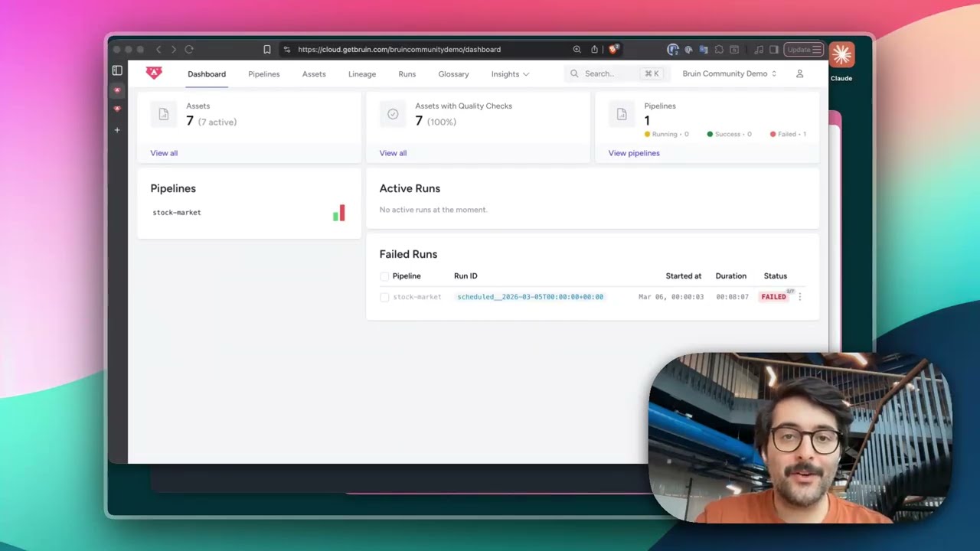Click the 00:08:07 duration value
This screenshot has height=551, width=980.
732,297
